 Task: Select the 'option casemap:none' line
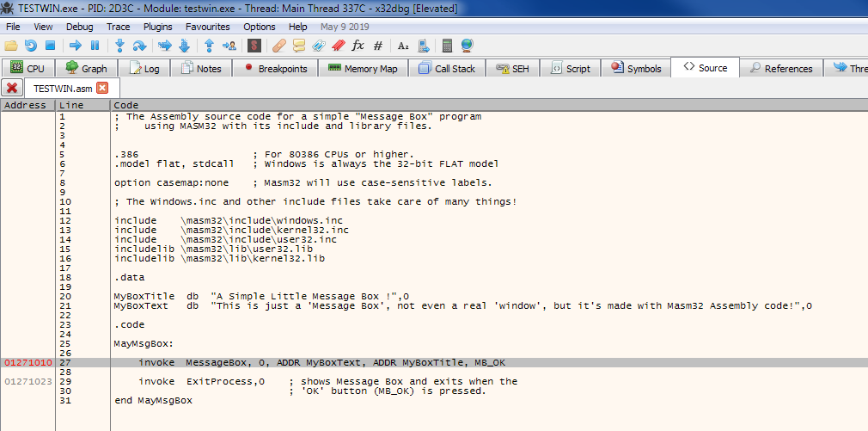pyautogui.click(x=303, y=183)
